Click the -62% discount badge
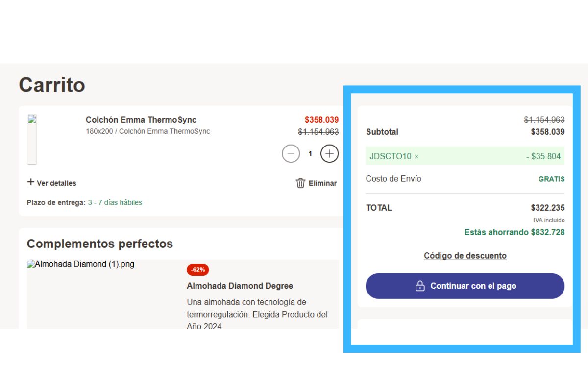The width and height of the screenshot is (588, 392). pyautogui.click(x=197, y=269)
